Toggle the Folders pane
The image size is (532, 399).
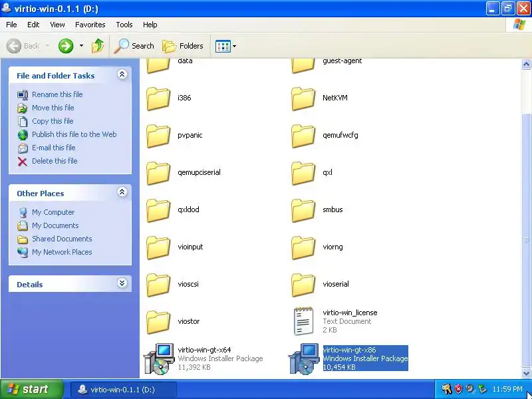pos(182,46)
